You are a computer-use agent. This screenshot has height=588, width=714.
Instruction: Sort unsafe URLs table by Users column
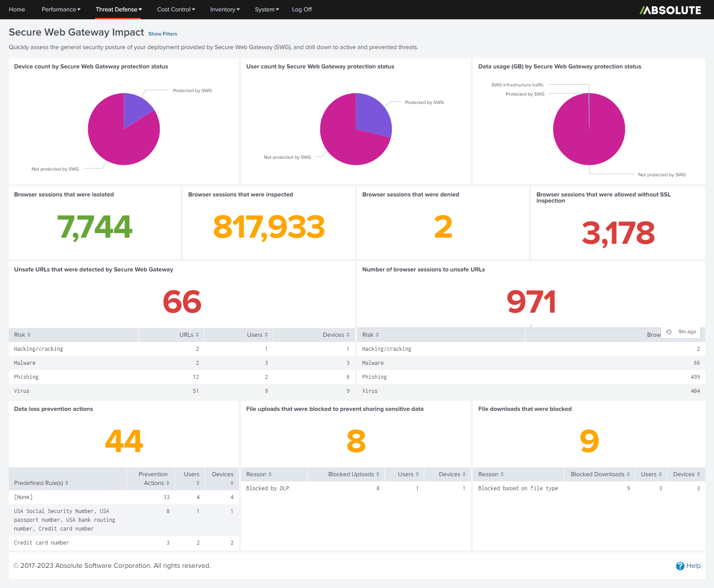pyautogui.click(x=257, y=335)
